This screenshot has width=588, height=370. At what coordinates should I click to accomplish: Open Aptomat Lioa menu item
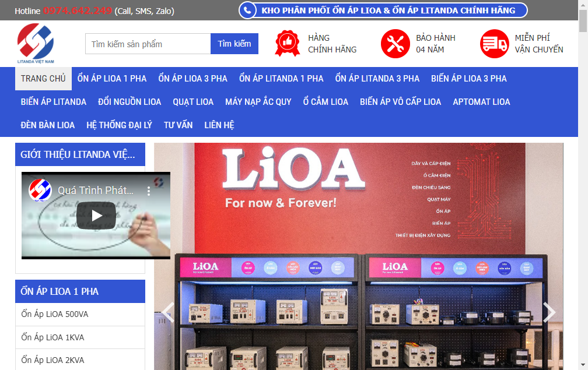(x=481, y=102)
